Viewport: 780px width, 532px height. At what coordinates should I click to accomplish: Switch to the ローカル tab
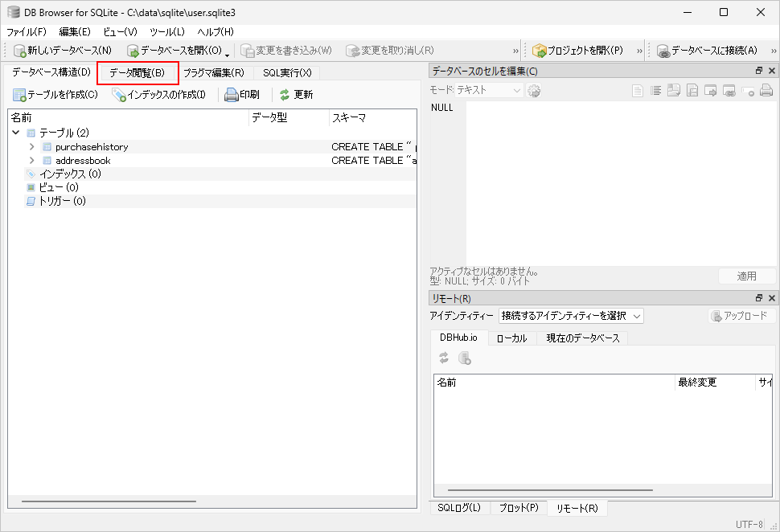[512, 338]
